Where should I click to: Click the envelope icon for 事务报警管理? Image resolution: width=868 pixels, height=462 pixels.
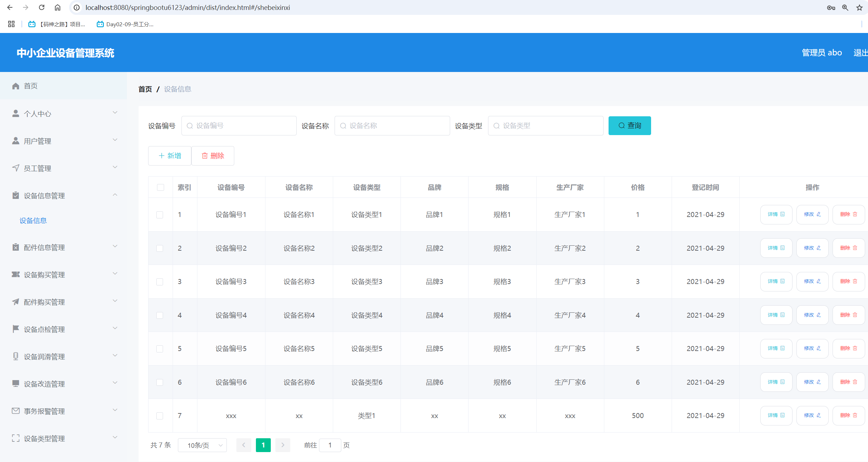(x=15, y=411)
